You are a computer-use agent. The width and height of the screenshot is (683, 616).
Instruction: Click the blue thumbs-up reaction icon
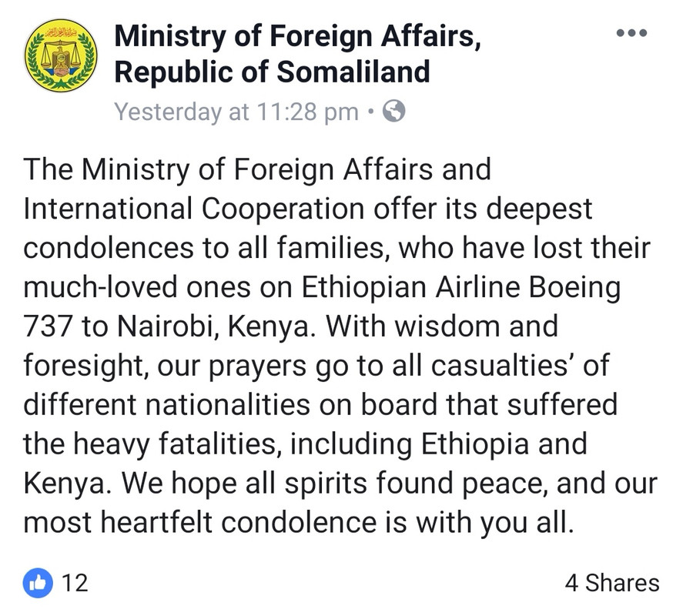click(38, 583)
